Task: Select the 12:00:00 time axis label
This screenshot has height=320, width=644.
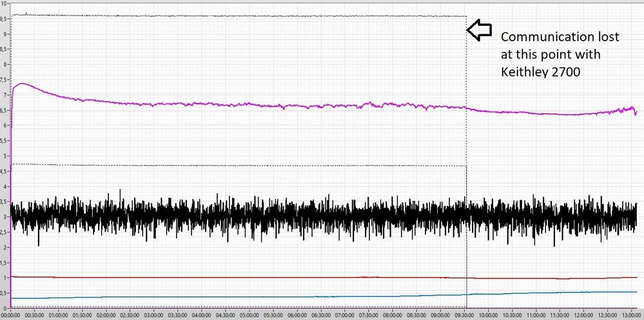Action: 582,316
